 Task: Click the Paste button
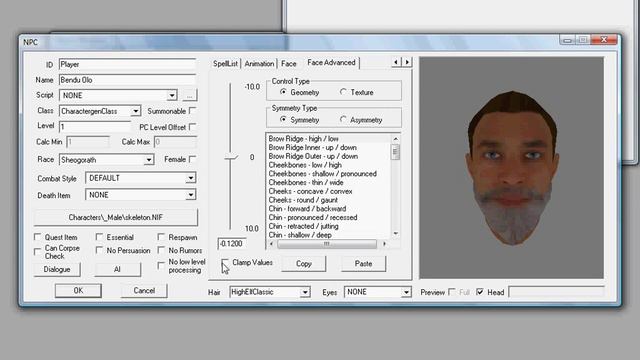[363, 264]
